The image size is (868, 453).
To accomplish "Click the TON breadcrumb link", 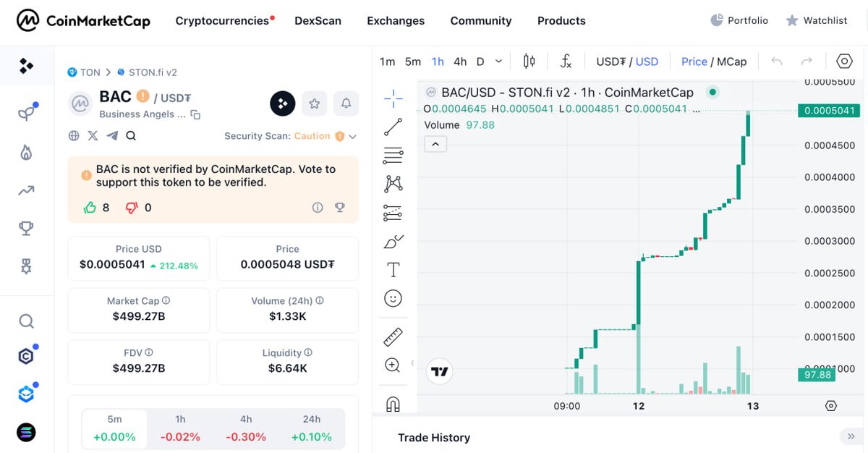I will [84, 72].
